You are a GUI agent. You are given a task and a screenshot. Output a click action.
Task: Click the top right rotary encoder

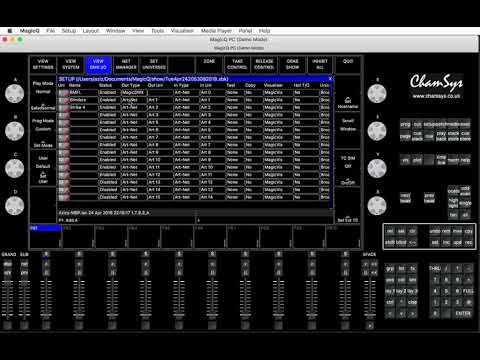(377, 93)
